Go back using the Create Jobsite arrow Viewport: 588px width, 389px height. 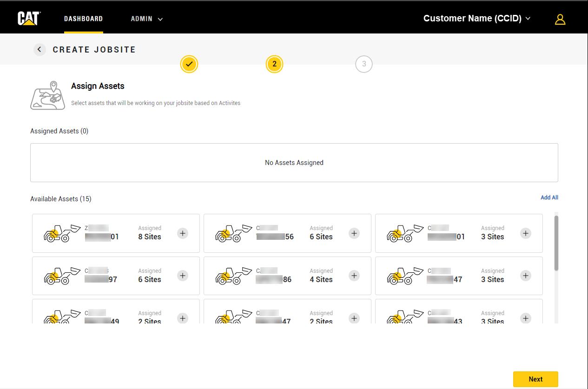coord(40,50)
